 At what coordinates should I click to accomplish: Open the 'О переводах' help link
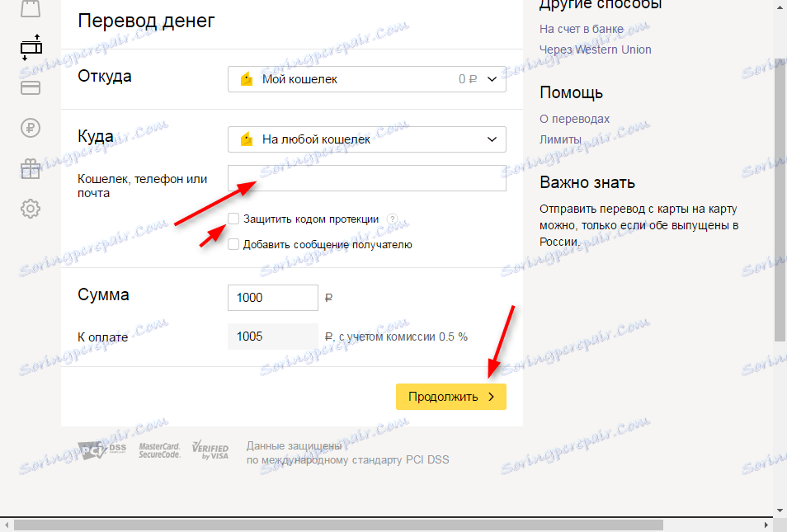tap(574, 119)
